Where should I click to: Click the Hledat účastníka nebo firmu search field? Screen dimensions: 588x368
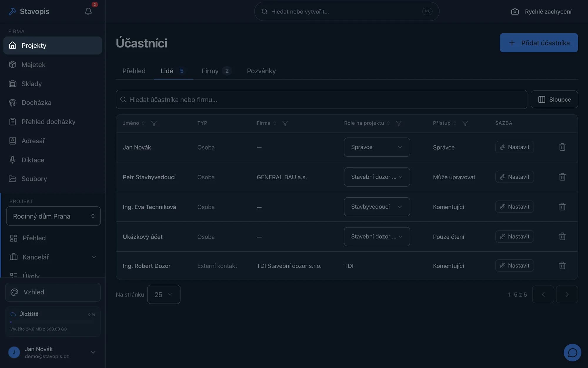[x=321, y=99]
